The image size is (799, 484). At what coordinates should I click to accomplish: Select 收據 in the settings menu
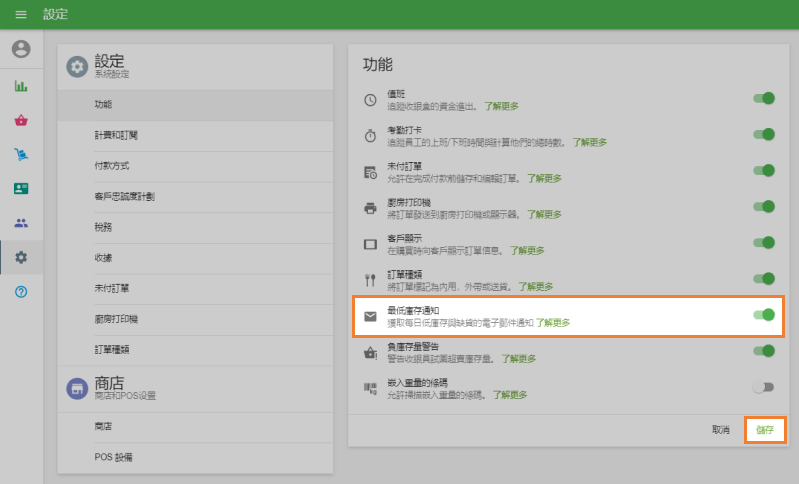(195, 258)
